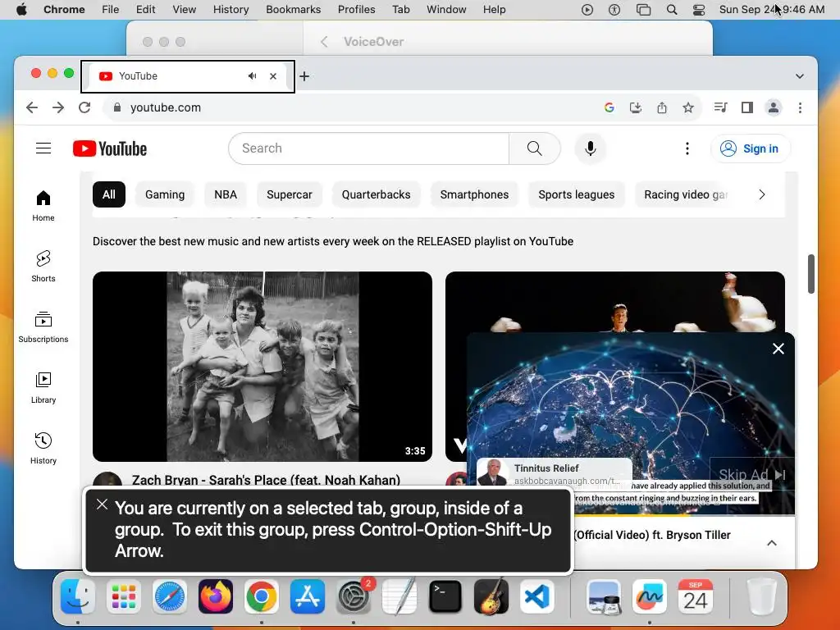Select the Sports leagues filter chip
Image resolution: width=840 pixels, height=630 pixels.
coord(577,194)
